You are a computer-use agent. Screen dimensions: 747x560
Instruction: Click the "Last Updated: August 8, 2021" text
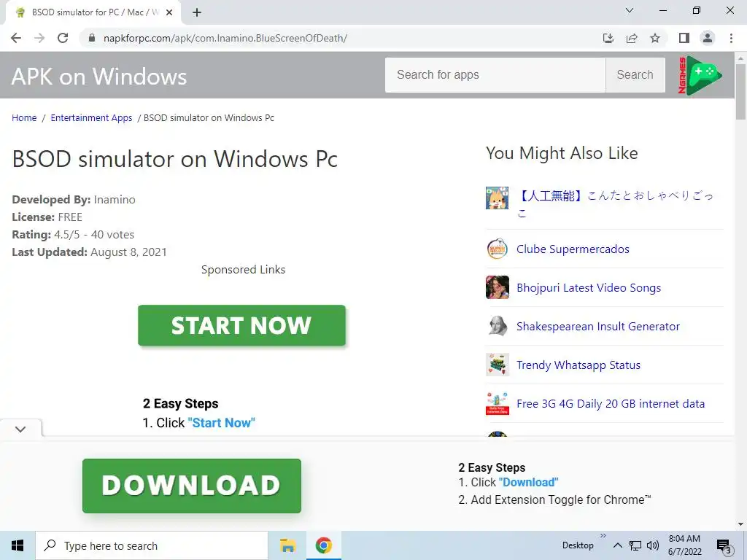coord(90,252)
